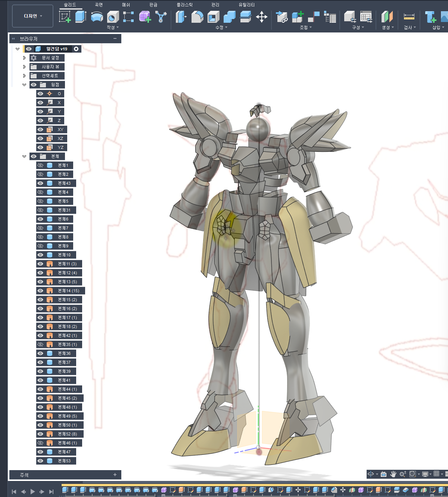
Task: Open the 수정 menu dropdown
Action: 221,27
